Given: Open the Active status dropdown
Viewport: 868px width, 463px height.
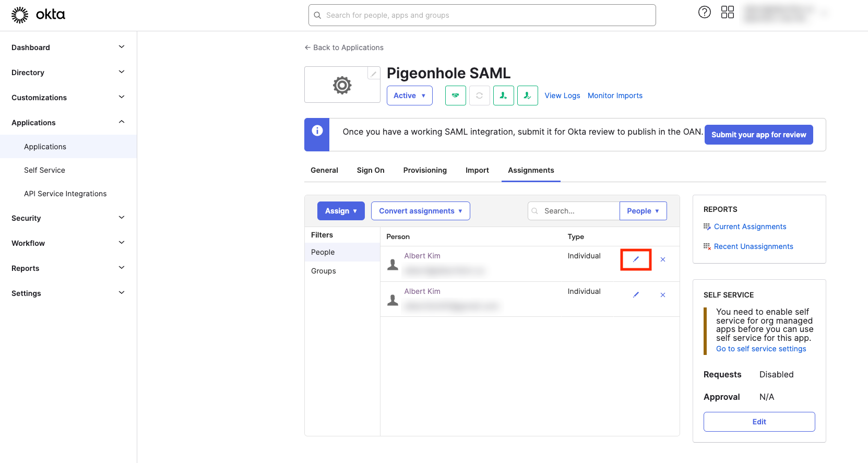Looking at the screenshot, I should (x=410, y=96).
